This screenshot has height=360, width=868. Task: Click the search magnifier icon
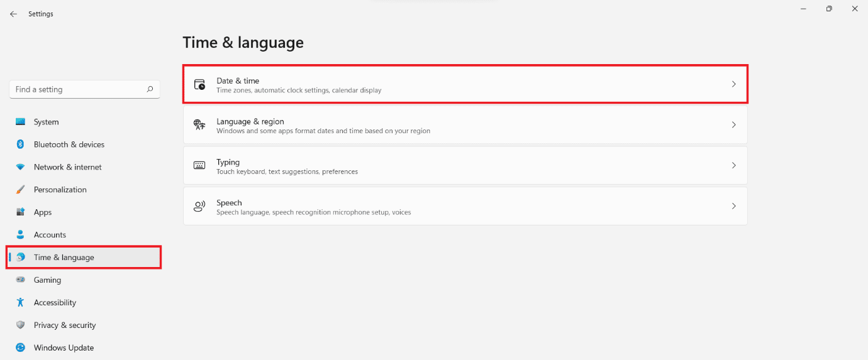click(150, 89)
